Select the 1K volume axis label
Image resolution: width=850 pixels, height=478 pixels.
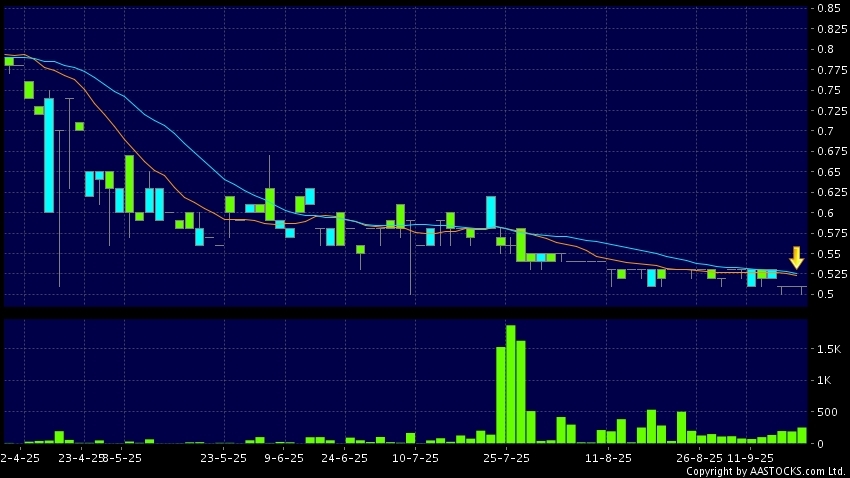pos(825,380)
